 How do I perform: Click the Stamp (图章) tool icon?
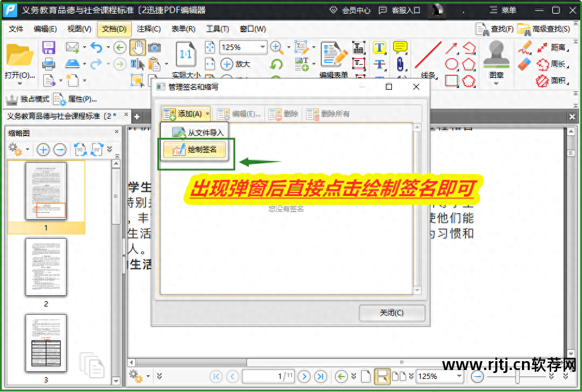tap(496, 56)
